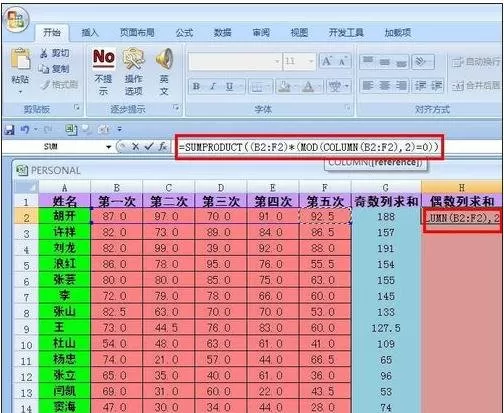This screenshot has width=504, height=413.
Task: Confirm formula with checkmark button
Action: click(149, 147)
